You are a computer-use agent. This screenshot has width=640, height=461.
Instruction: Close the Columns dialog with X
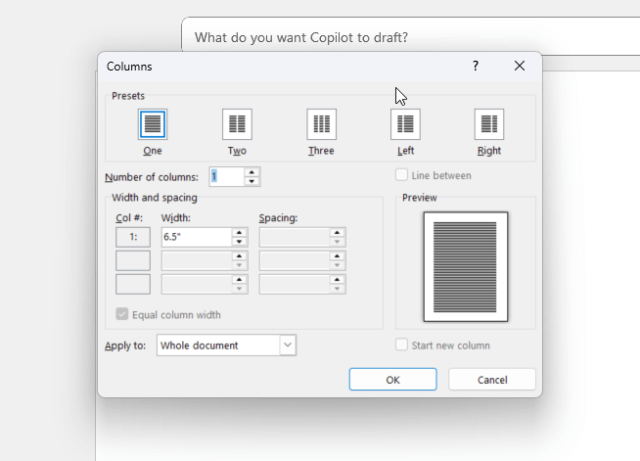pyautogui.click(x=519, y=66)
